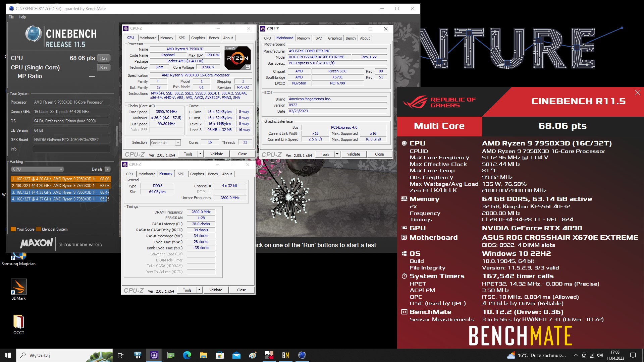Click Tools button in CPU-Z Memory window
This screenshot has width=644, height=362.
187,290
